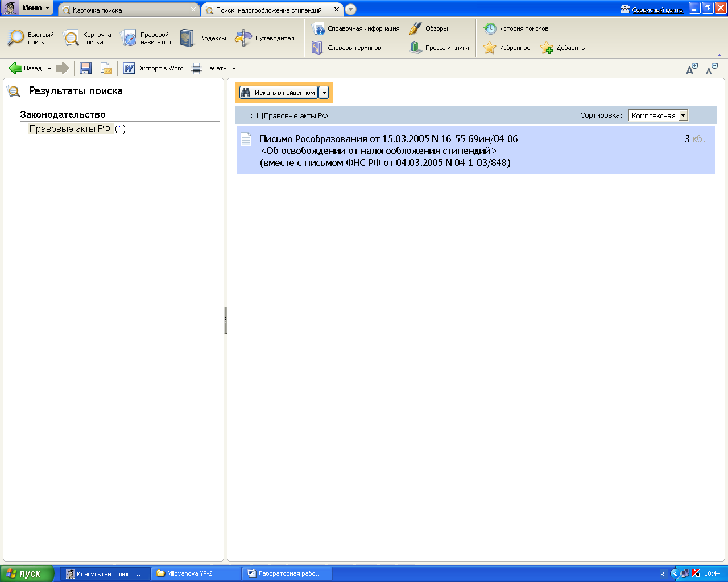
Task: Expand the Назад history dropdown arrow
Action: [x=49, y=69]
